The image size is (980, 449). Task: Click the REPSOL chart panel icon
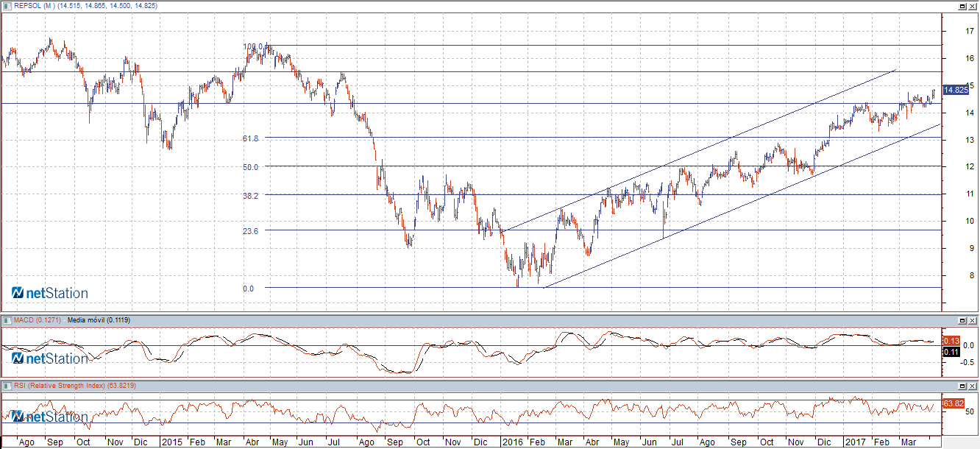click(x=7, y=6)
